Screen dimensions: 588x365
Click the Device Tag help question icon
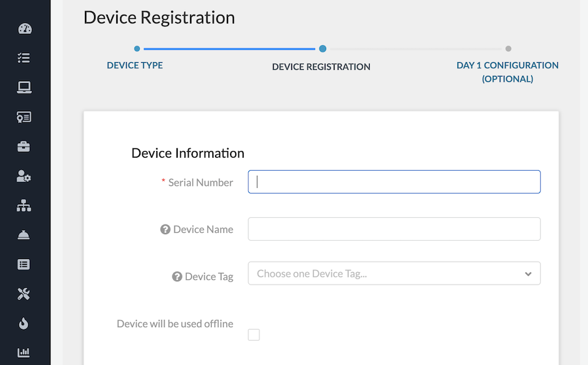[177, 277]
